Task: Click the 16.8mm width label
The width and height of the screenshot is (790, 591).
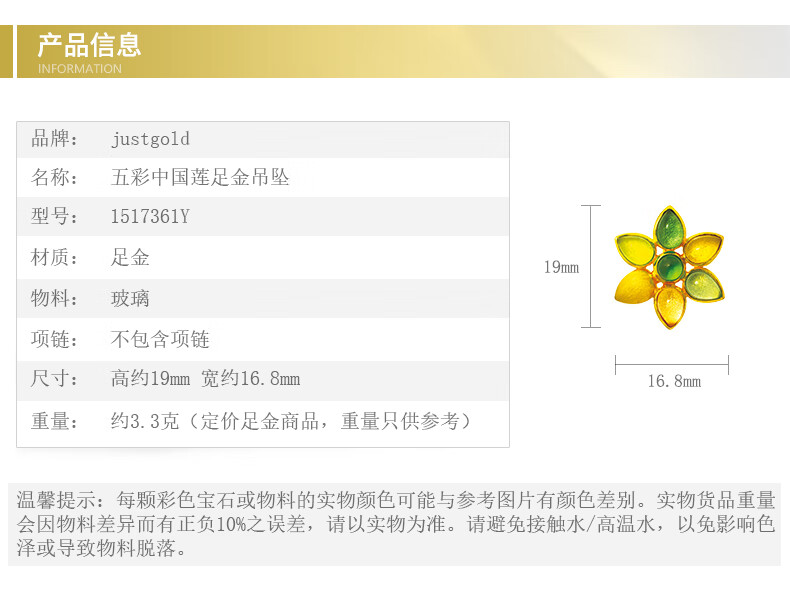Action: click(x=674, y=381)
